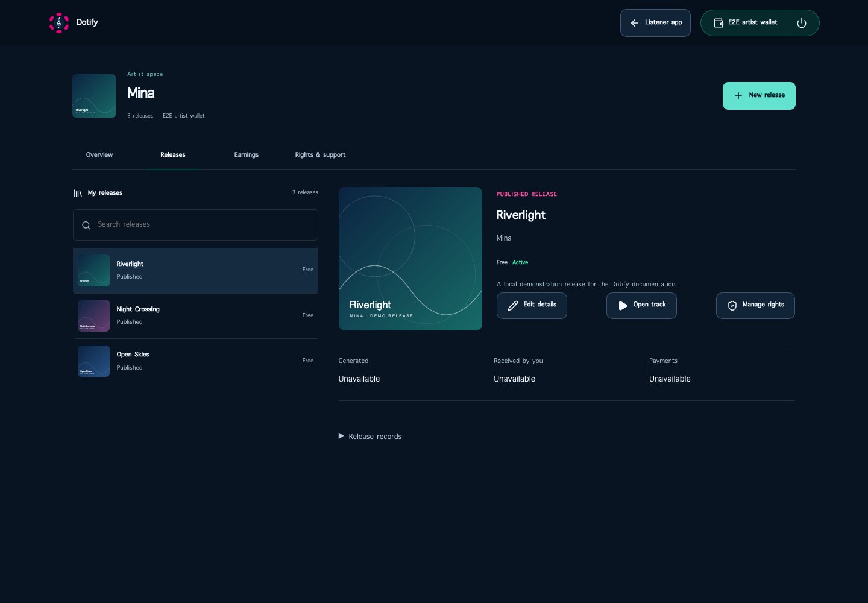Click the Generated Unavailable value
Viewport: 868px width, 603px height.
pos(359,379)
